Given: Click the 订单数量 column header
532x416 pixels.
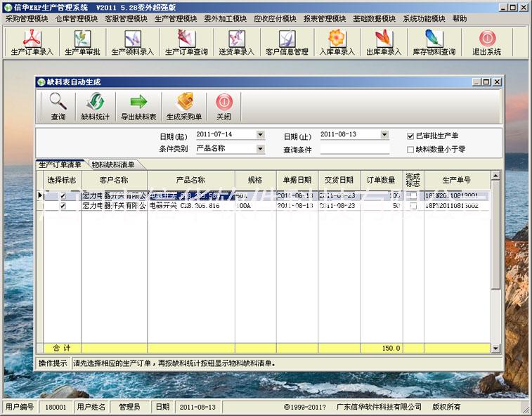Looking at the screenshot, I should 382,180.
